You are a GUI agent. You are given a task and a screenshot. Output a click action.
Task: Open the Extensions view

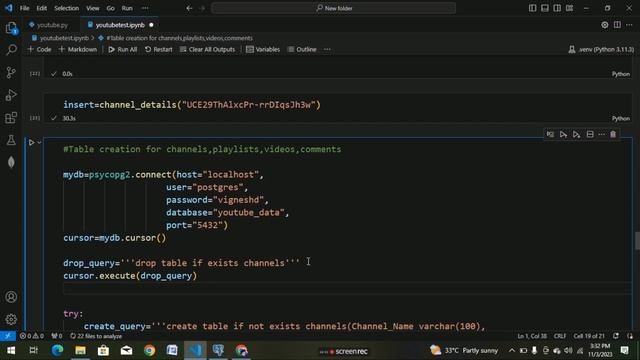click(x=11, y=118)
